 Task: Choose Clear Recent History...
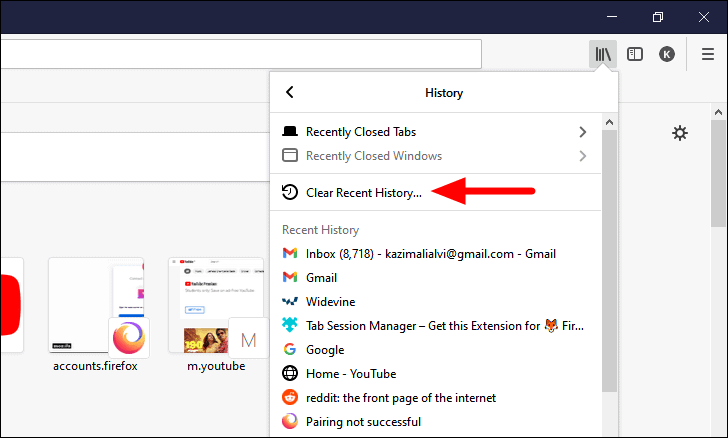[435, 192]
